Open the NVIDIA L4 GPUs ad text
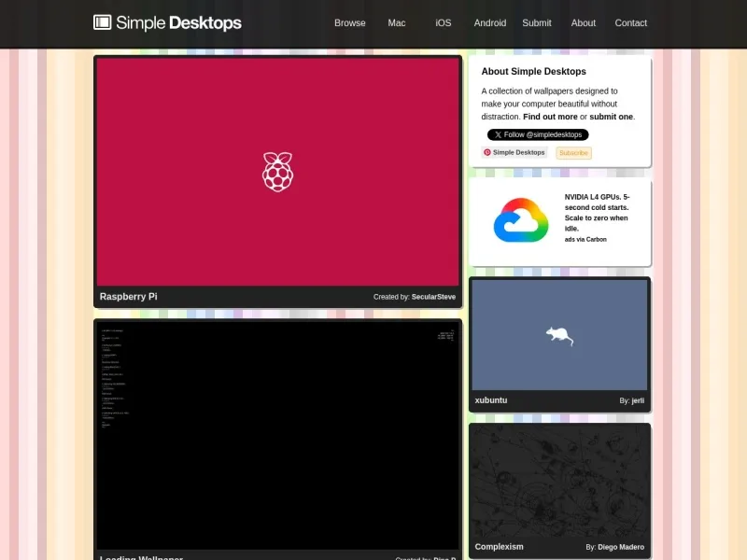Image resolution: width=747 pixels, height=560 pixels. point(597,213)
